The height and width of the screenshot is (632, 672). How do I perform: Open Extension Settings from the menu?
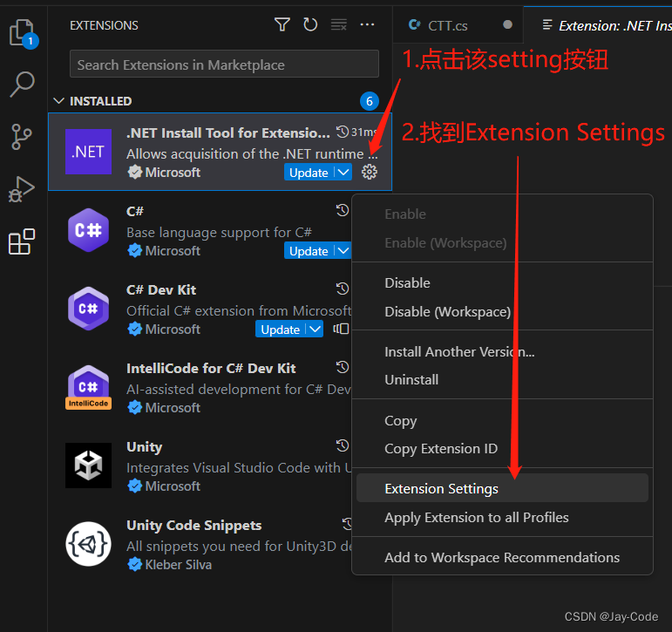coord(502,488)
